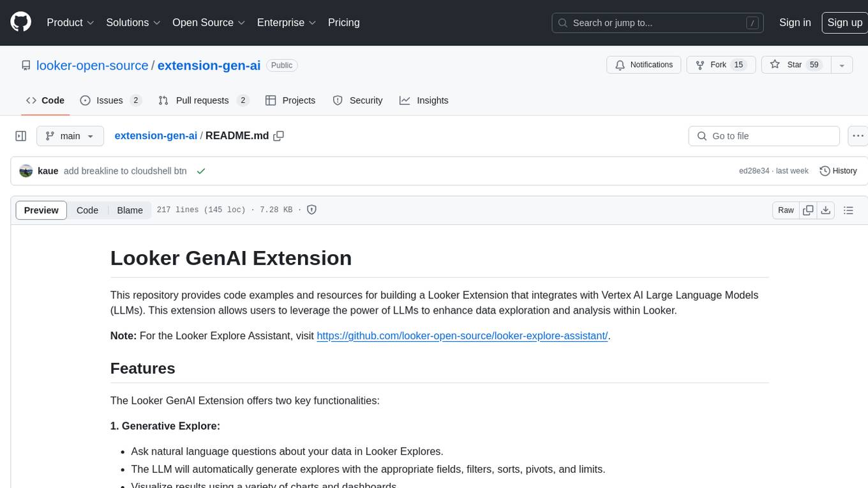Screen dimensions: 868x488
Task: Open the extension-gen-ai repository link in header
Action: click(x=209, y=65)
